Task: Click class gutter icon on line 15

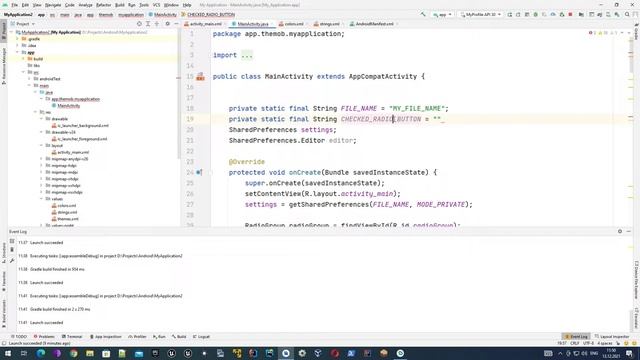Action: click(x=200, y=76)
